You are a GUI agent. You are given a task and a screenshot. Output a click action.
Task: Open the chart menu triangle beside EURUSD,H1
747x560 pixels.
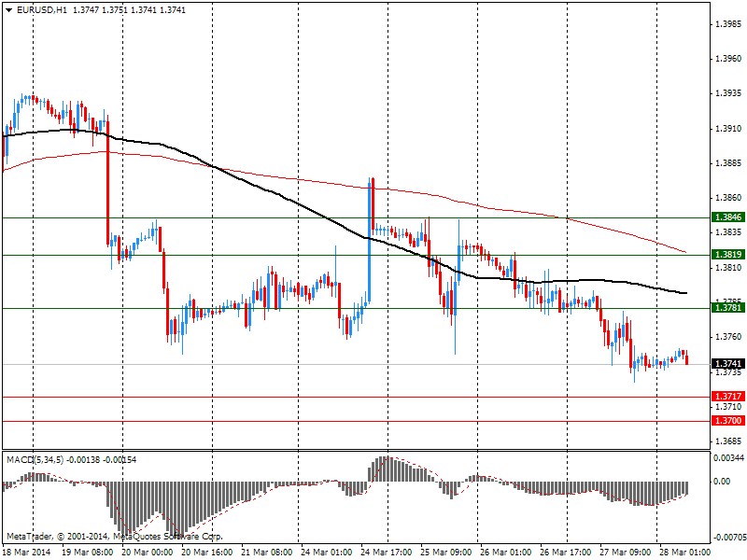[9, 10]
